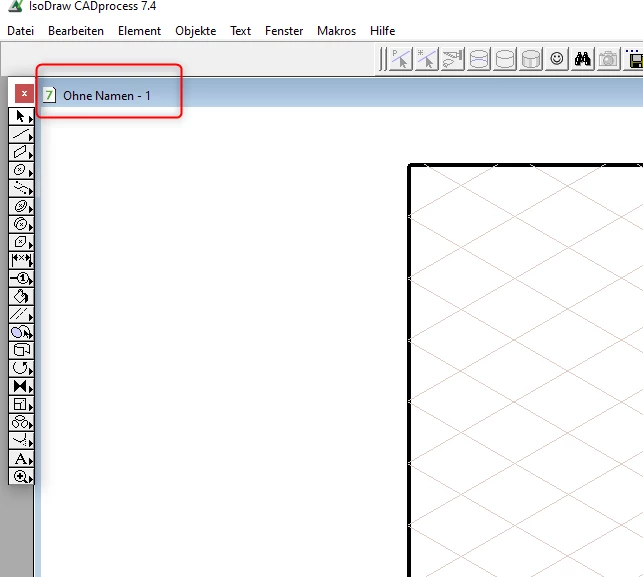
Task: Open the Hilfe menu
Action: 382,31
